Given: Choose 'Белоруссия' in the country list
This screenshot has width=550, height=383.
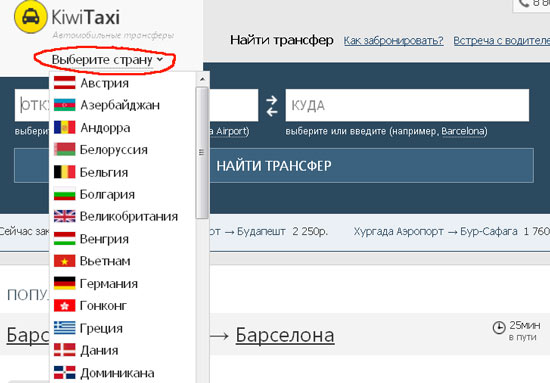Looking at the screenshot, I should tap(114, 150).
